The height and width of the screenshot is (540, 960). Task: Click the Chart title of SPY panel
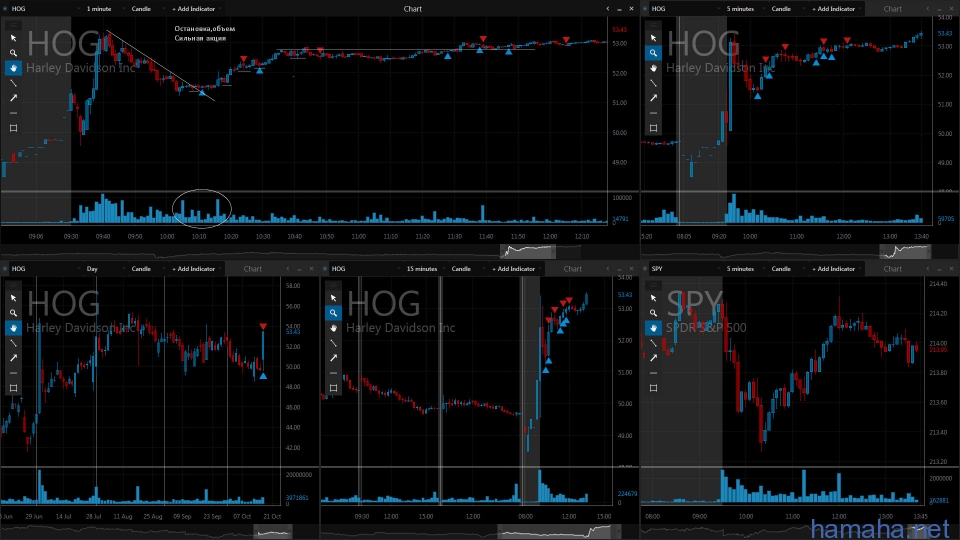tap(893, 269)
